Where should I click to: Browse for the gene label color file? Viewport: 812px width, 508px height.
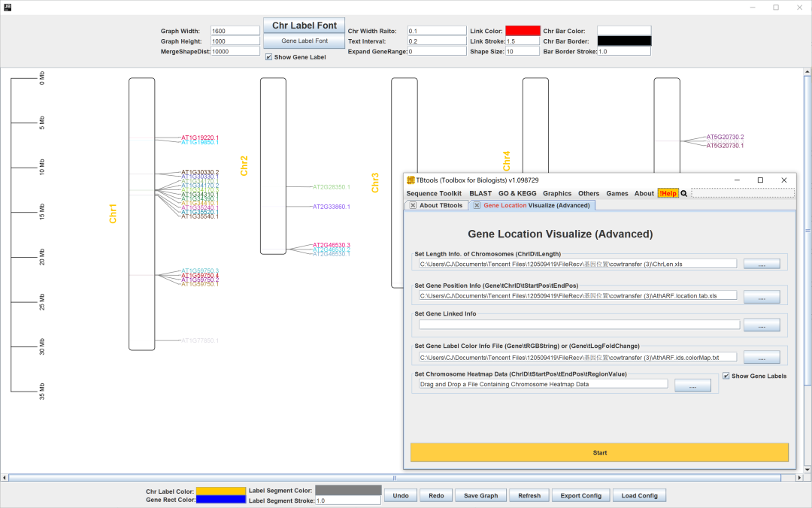tap(762, 356)
